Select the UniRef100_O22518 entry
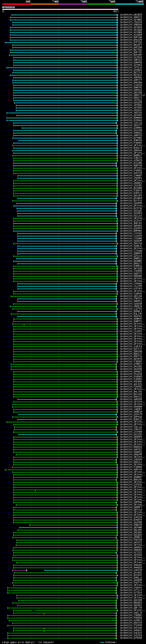 point(131,58)
